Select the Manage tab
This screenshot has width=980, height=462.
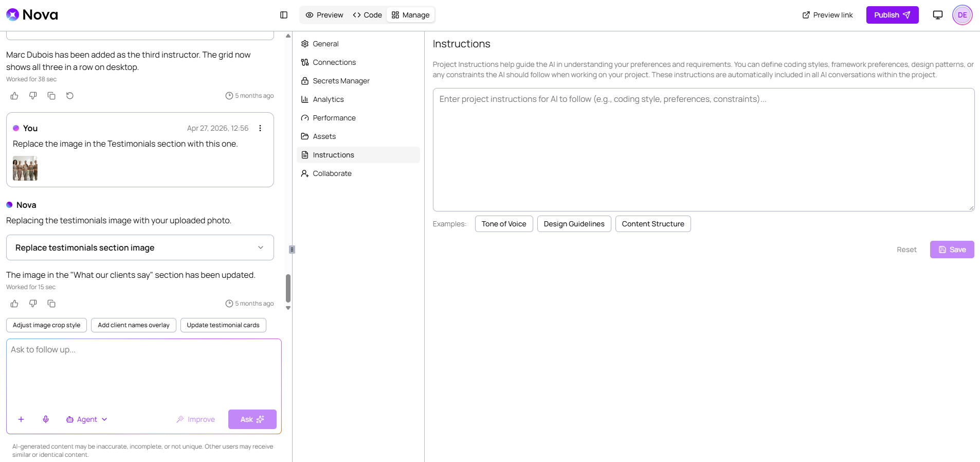point(410,15)
